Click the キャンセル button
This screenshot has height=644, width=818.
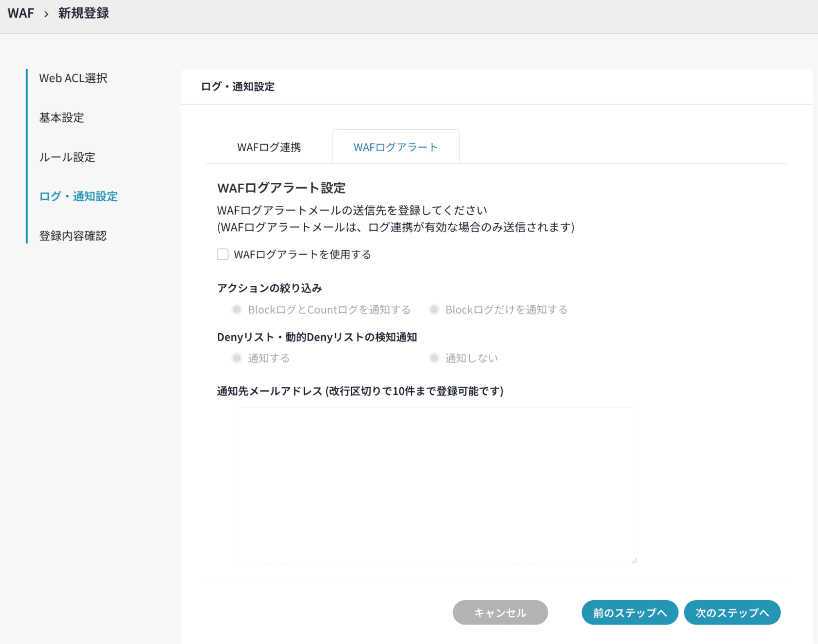point(500,612)
